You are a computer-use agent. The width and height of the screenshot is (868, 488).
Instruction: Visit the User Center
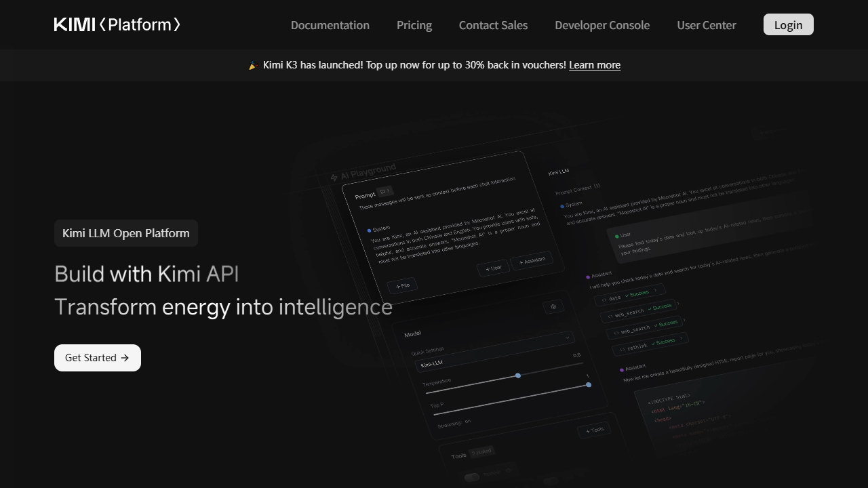point(707,25)
